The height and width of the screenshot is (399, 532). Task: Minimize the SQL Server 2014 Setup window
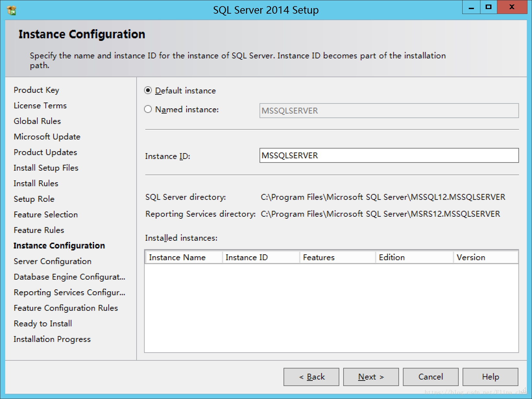coord(471,7)
